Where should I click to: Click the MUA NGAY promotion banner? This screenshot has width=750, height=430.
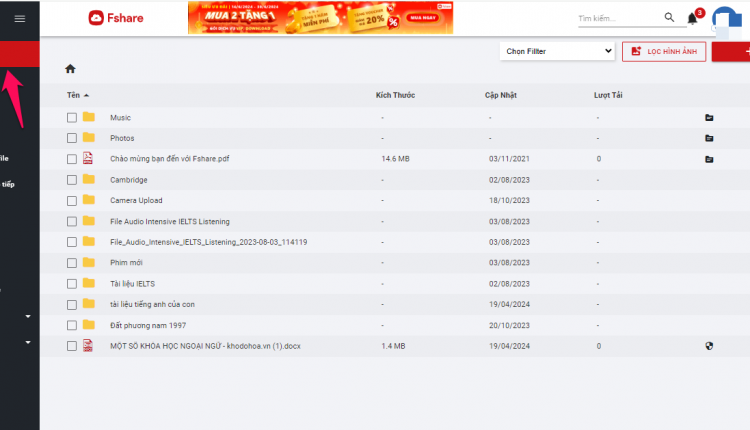(x=320, y=18)
